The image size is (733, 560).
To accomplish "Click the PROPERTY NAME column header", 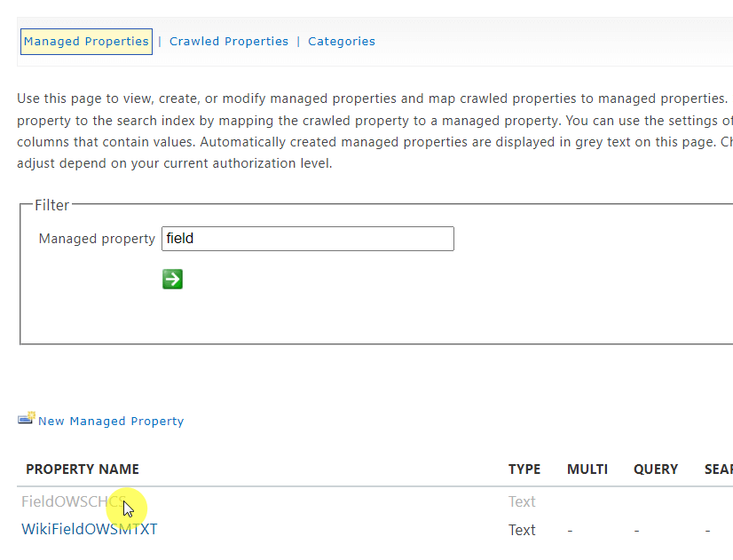I will (x=83, y=469).
